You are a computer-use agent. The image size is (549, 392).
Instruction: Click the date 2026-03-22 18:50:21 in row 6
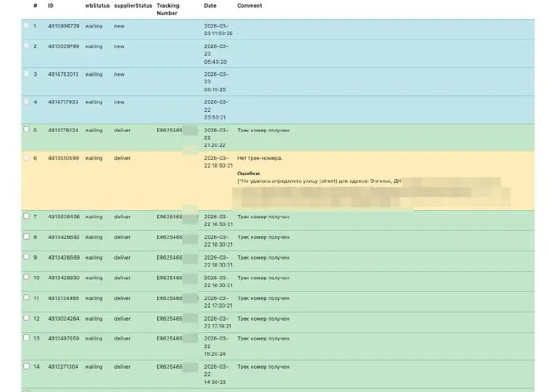218,162
